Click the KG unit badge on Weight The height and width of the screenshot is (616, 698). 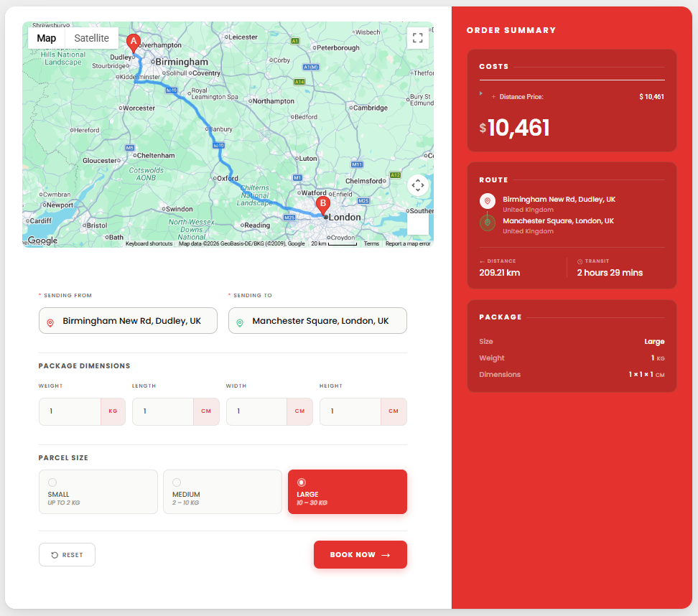113,411
